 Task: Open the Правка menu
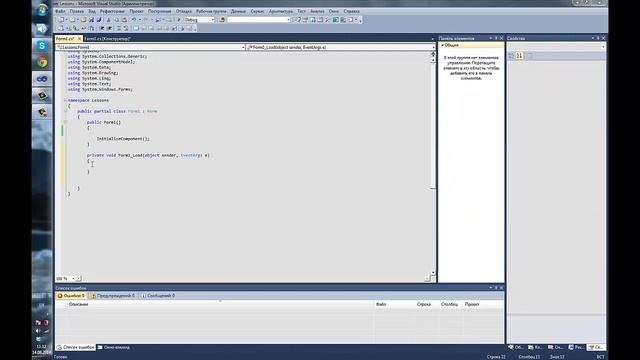pyautogui.click(x=76, y=11)
